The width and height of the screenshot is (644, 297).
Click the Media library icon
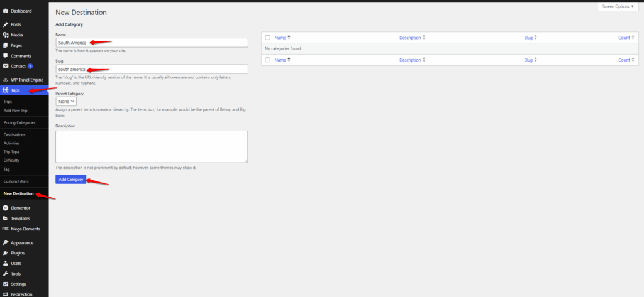pos(6,35)
